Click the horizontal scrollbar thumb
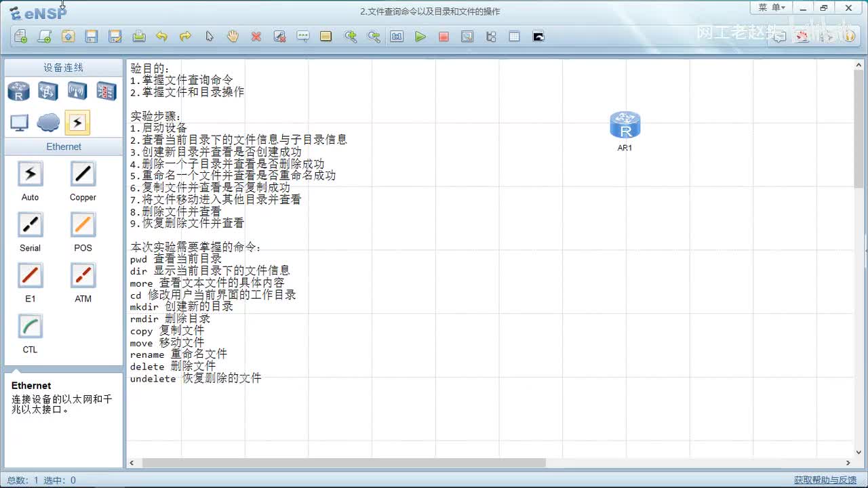This screenshot has height=488, width=868. pos(344,463)
